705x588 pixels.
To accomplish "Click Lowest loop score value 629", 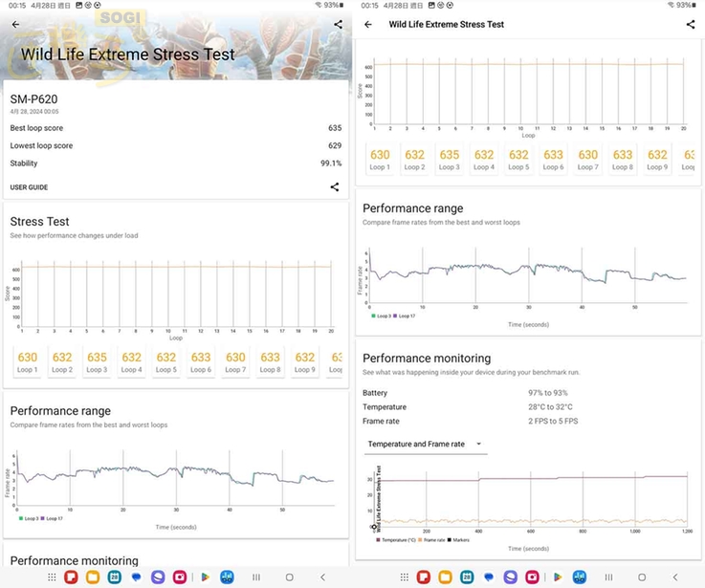I will pos(335,145).
